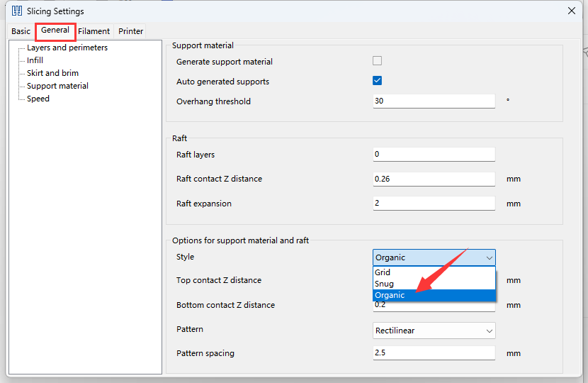588x383 pixels.
Task: Open the Filament tab
Action: pos(94,31)
